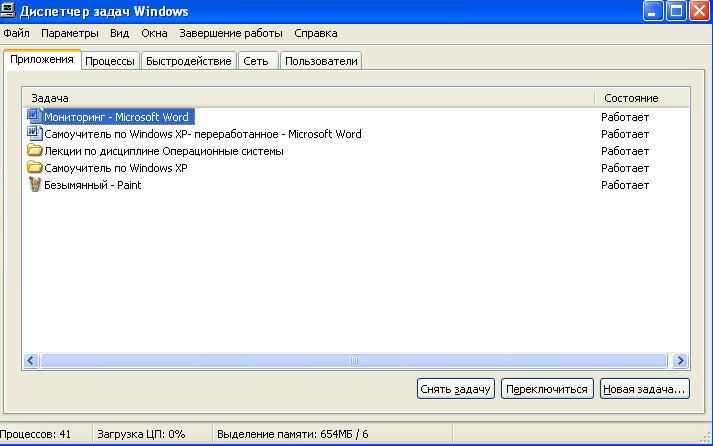
Task: Click the Загрузка ЦП: 0% status entry
Action: (x=141, y=434)
